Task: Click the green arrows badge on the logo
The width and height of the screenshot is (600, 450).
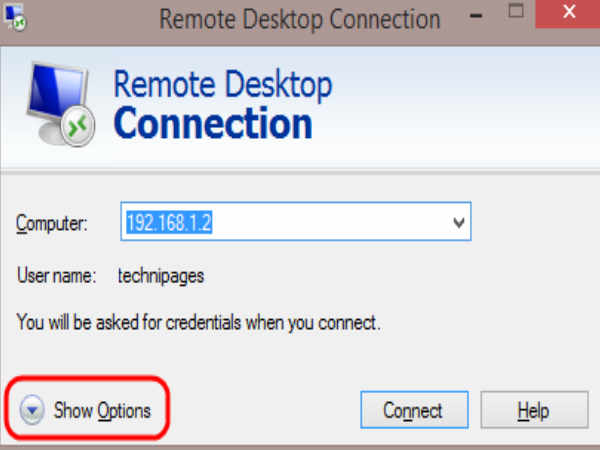Action: [78, 126]
